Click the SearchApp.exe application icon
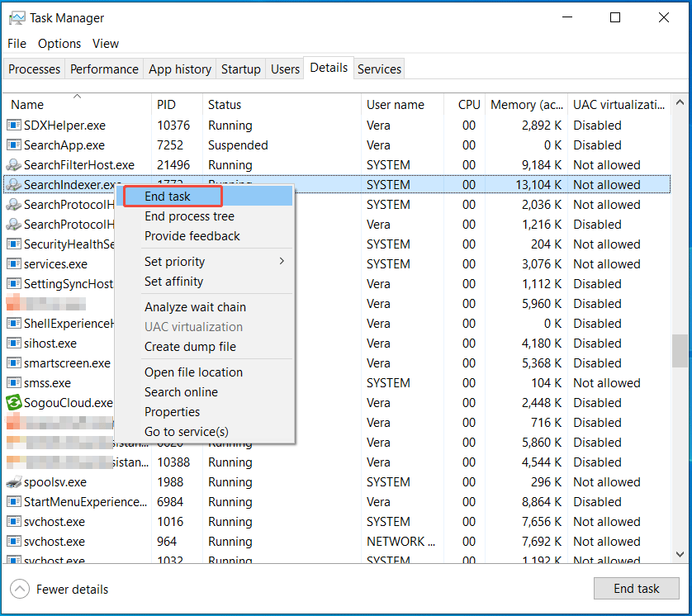 pos(14,145)
